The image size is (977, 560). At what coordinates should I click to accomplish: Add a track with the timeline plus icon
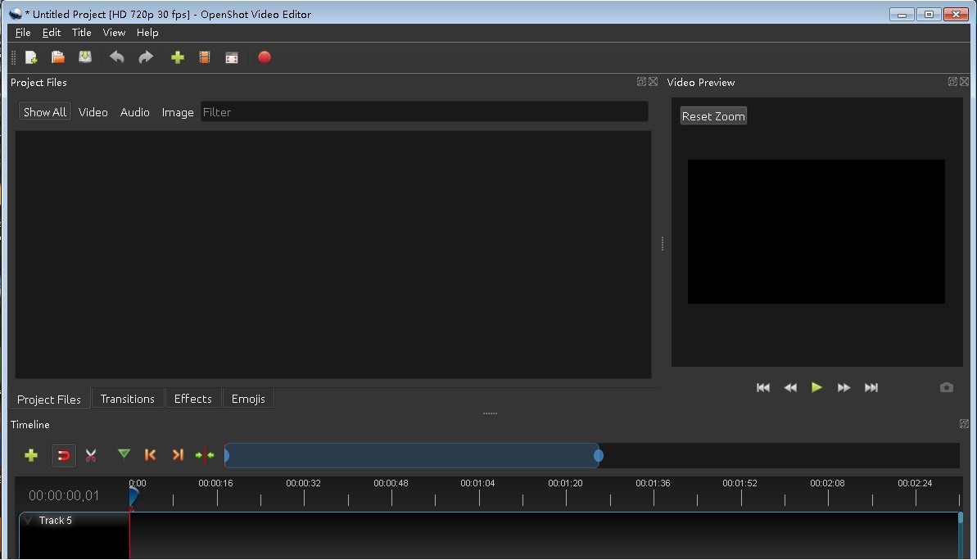pos(31,455)
